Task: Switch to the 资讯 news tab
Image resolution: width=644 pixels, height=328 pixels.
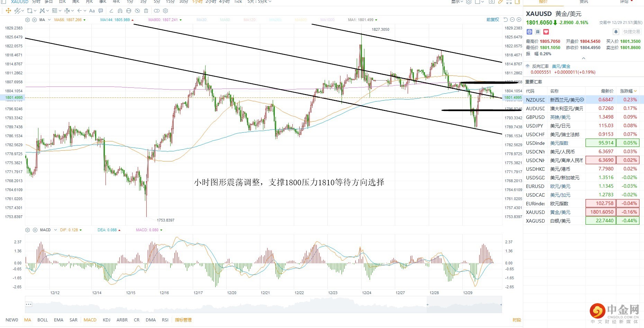Action: point(584,2)
